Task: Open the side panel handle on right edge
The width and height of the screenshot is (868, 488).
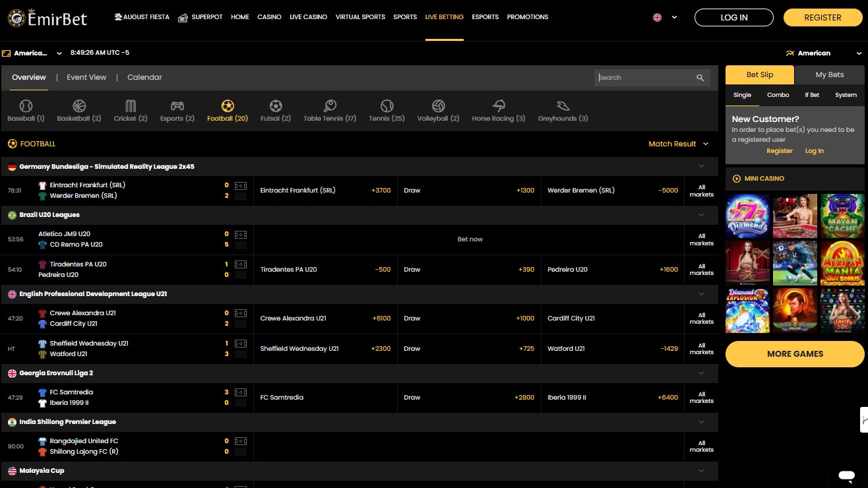Action: click(864, 419)
